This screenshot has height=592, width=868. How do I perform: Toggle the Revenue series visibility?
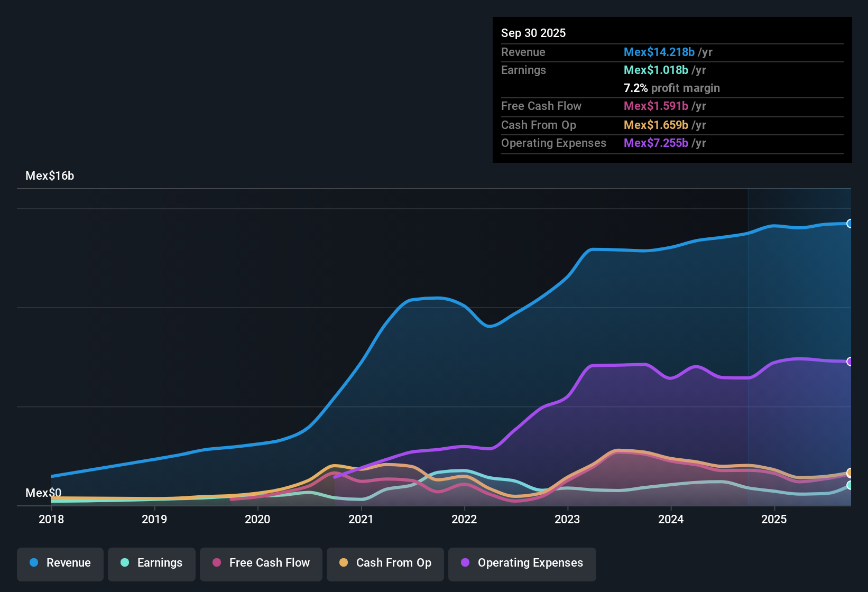pos(60,563)
